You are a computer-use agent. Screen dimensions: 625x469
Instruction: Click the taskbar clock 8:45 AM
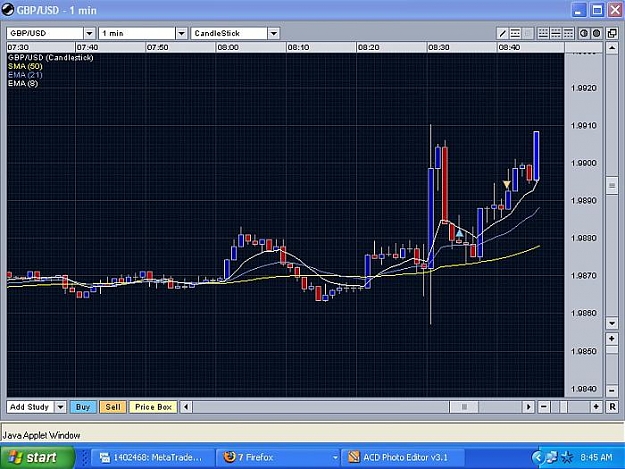(596, 457)
